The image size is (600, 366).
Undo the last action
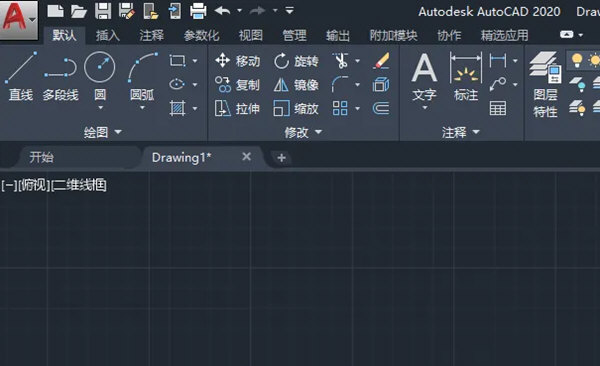point(222,11)
